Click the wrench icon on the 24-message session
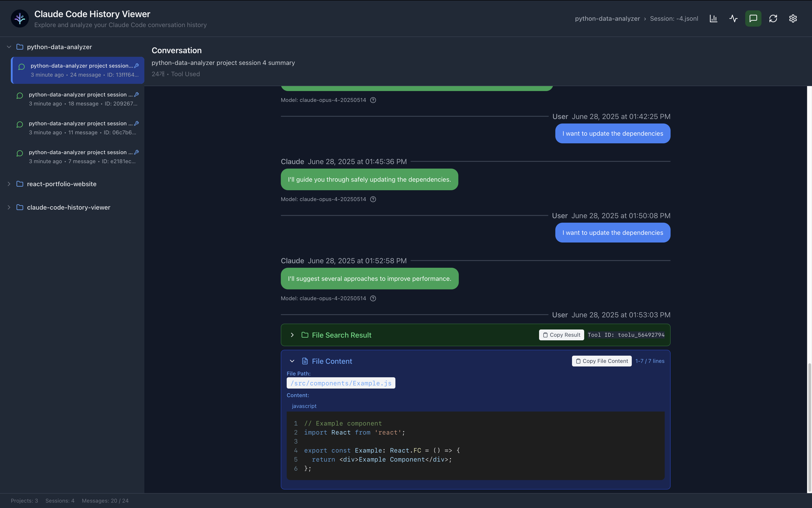This screenshot has width=812, height=508. pos(136,66)
